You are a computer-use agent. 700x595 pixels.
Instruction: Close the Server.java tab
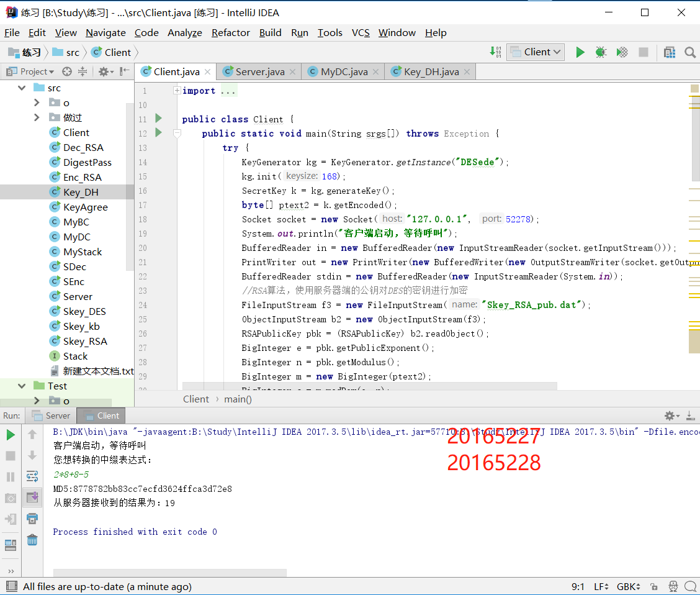coord(292,72)
